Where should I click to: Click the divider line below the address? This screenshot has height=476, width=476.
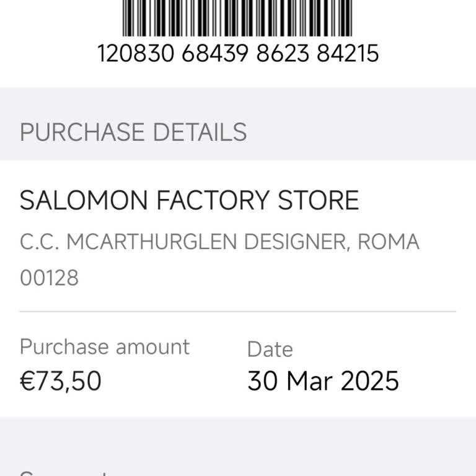238,311
